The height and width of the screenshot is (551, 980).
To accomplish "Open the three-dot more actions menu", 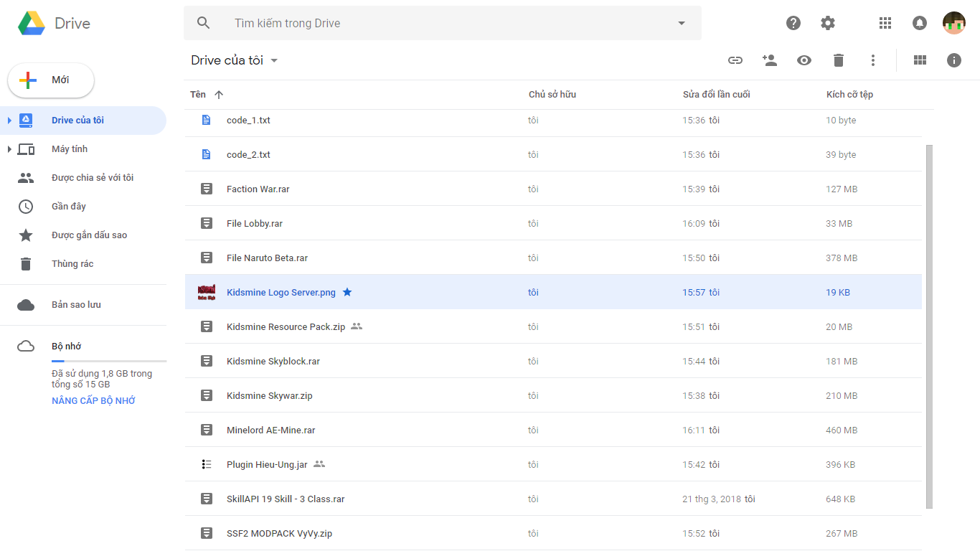I will [x=873, y=60].
